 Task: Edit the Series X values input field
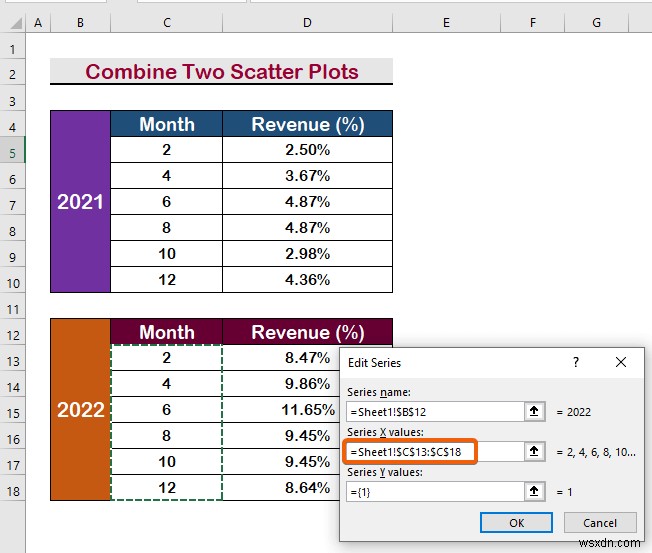(x=435, y=452)
